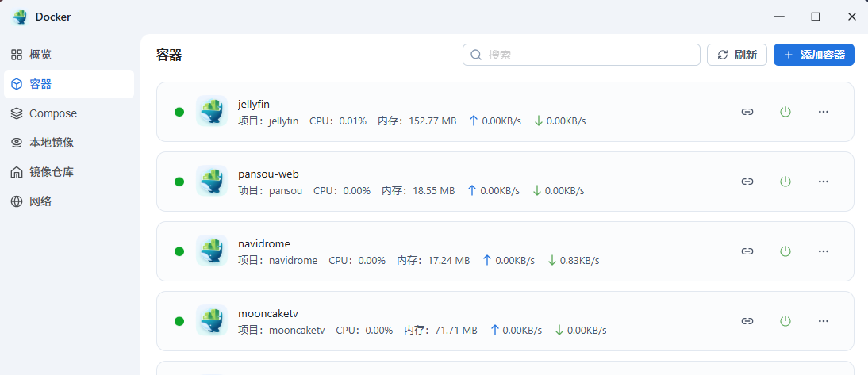Viewport: 868px width, 375px height.
Task: Open the three-dot menu for pansou-web
Action: point(824,182)
